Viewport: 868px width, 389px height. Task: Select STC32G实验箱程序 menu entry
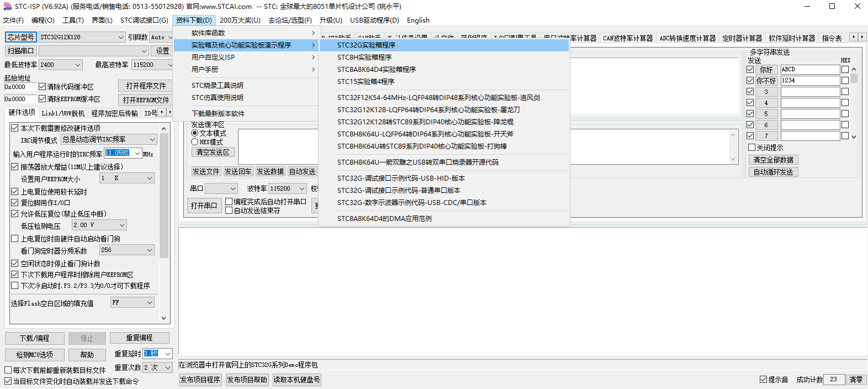click(x=444, y=45)
